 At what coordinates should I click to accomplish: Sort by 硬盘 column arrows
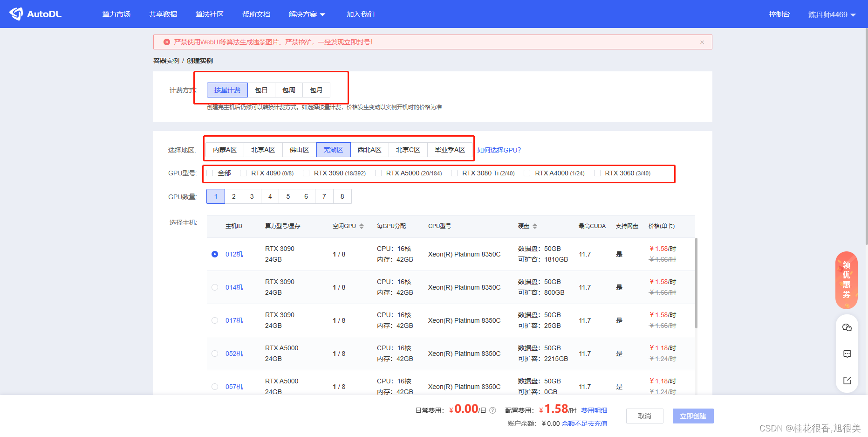[535, 226]
